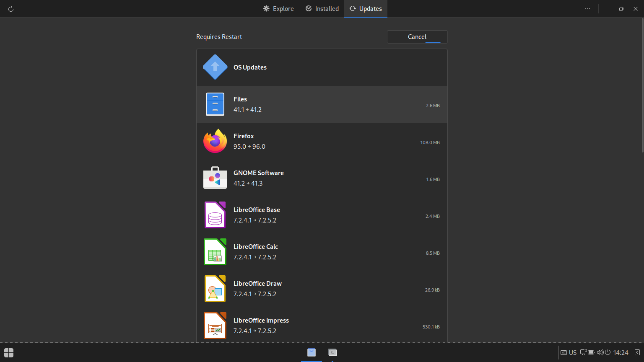Click the OS Updates diamond arrow icon
Image resolution: width=644 pixels, height=362 pixels.
point(215,67)
